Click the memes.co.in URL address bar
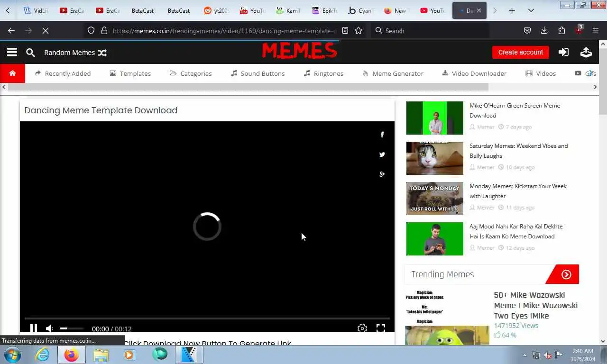This screenshot has height=364, width=607. 225,31
